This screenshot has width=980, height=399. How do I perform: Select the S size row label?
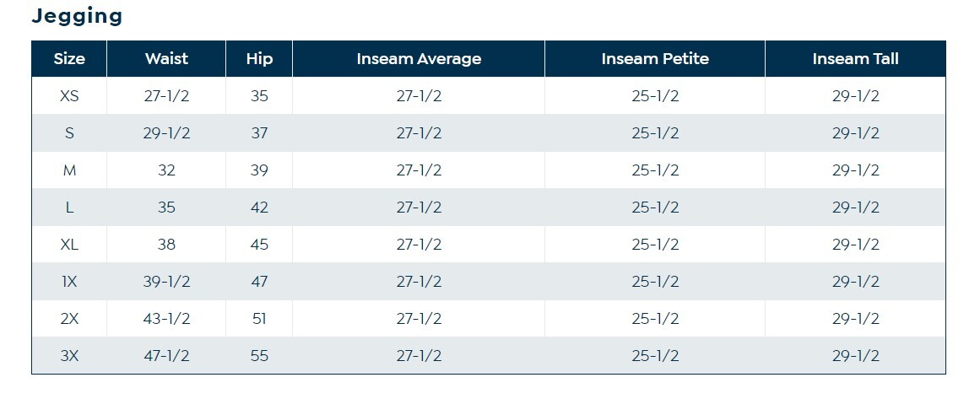click(x=69, y=133)
